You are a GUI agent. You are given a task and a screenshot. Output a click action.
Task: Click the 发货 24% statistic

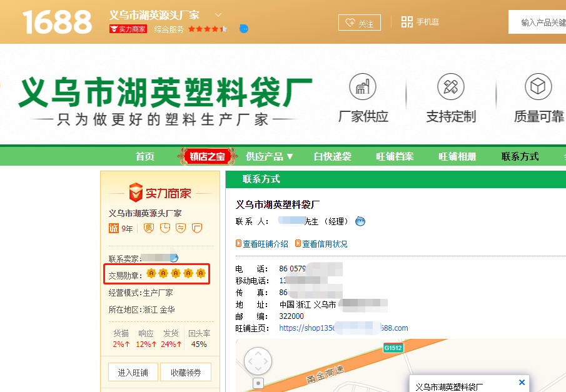tap(171, 339)
